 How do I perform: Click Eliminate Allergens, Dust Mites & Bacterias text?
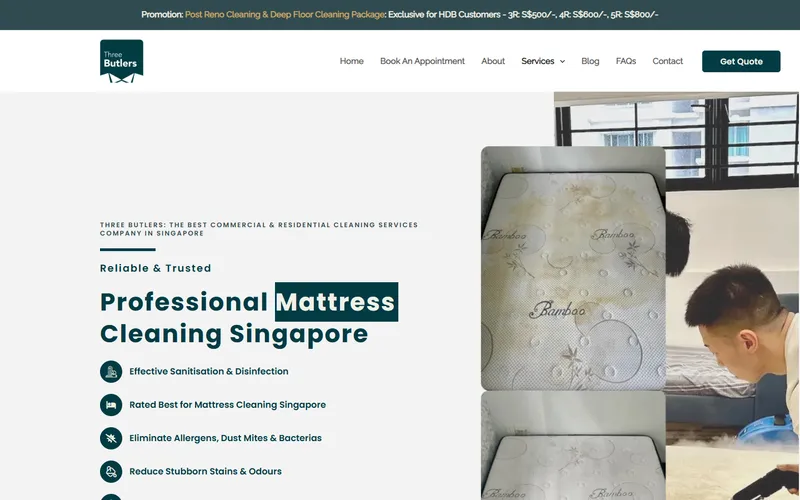point(226,438)
